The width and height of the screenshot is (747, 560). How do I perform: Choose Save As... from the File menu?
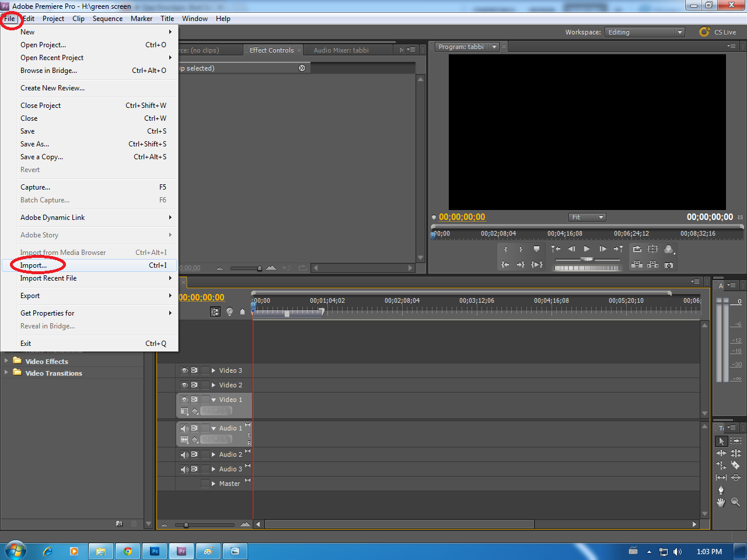click(89, 144)
